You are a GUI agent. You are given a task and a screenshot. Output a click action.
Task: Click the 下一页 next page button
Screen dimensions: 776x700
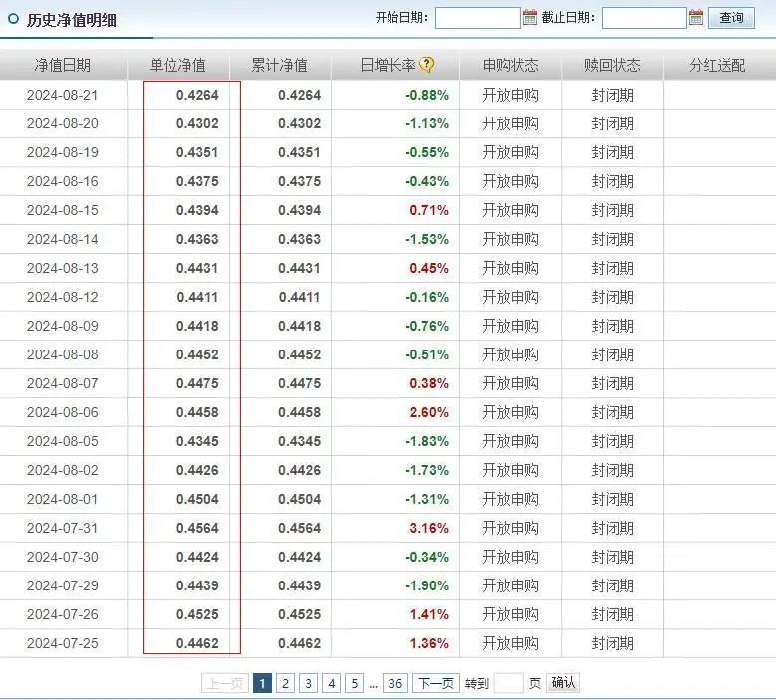click(x=436, y=684)
